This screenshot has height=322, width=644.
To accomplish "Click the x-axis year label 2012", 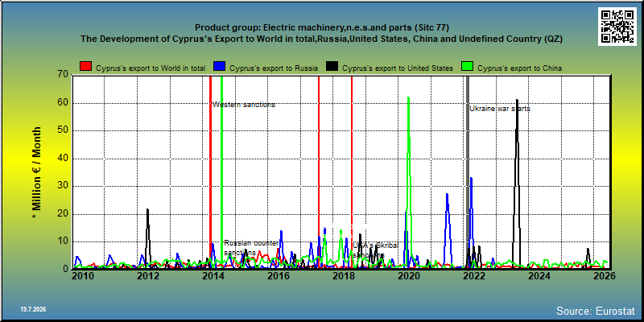I will click(x=148, y=276).
